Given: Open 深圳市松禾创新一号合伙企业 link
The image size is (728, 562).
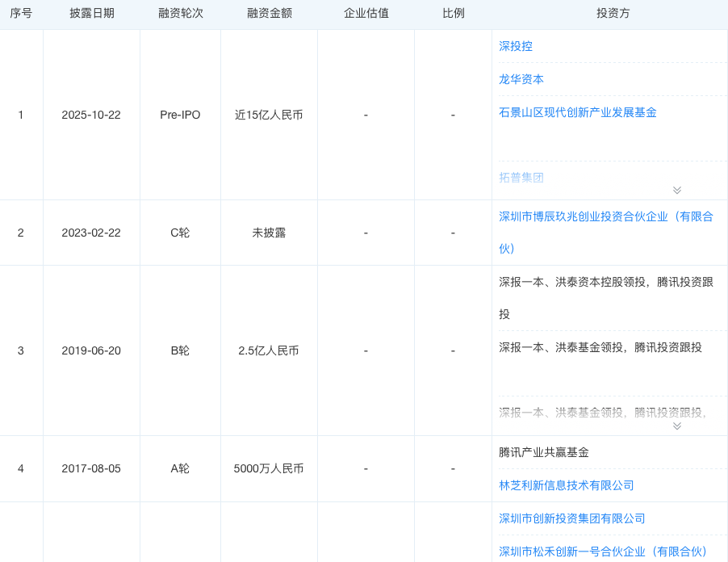Looking at the screenshot, I should point(603,552).
